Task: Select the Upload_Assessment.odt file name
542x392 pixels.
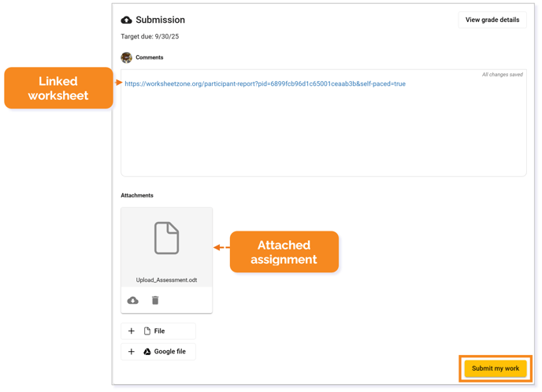Action: click(166, 280)
